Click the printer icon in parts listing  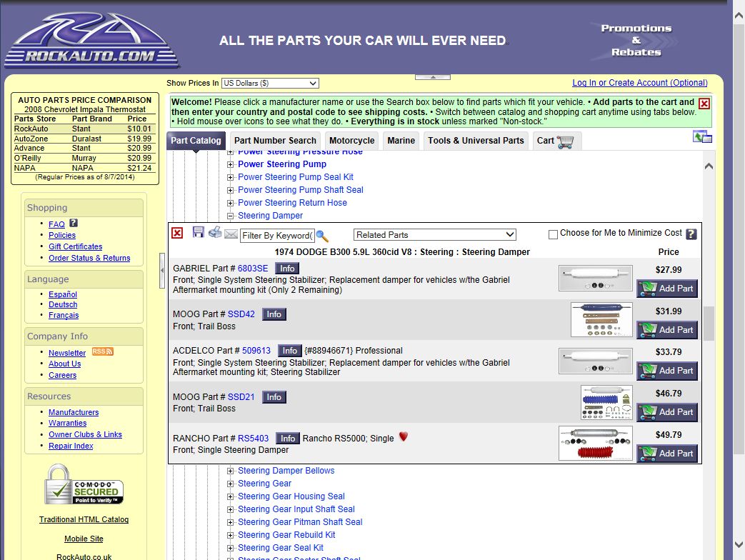[x=215, y=232]
